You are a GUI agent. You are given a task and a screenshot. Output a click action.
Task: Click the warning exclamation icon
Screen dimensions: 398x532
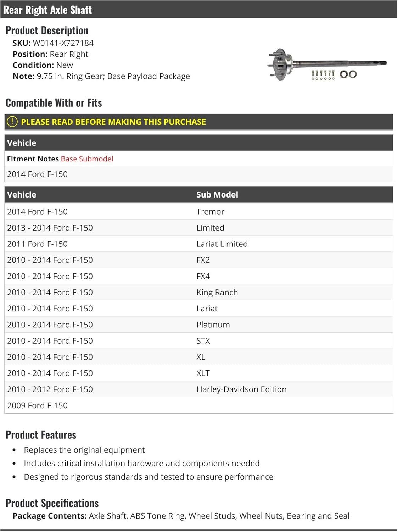point(12,122)
